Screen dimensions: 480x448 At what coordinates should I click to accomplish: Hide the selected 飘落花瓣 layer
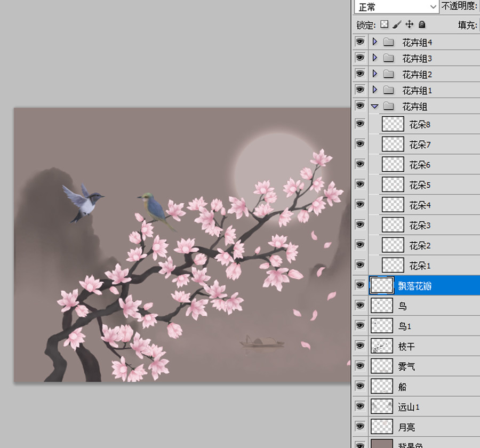(x=360, y=285)
